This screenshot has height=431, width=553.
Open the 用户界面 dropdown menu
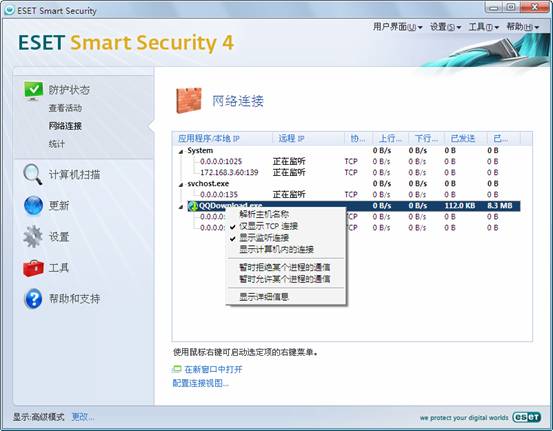(397, 27)
